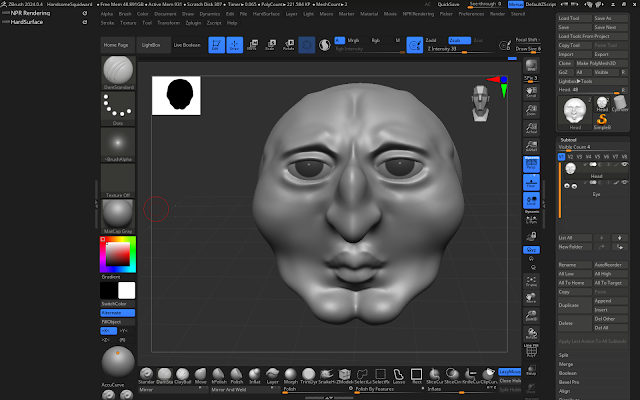Open the MatCap Gray material picker
Viewport: 640px width, 400px height.
(118, 215)
